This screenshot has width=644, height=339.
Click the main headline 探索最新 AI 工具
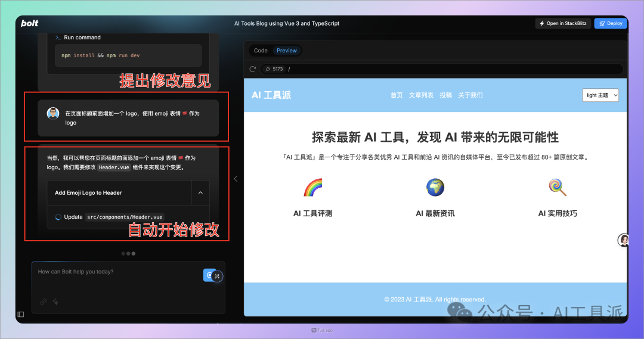click(435, 137)
